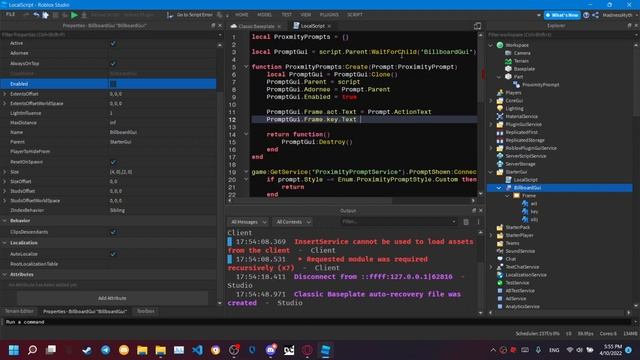Viewport: 640px width, 360px height.
Task: Click the green Play button in toolbar
Action: [74, 15]
